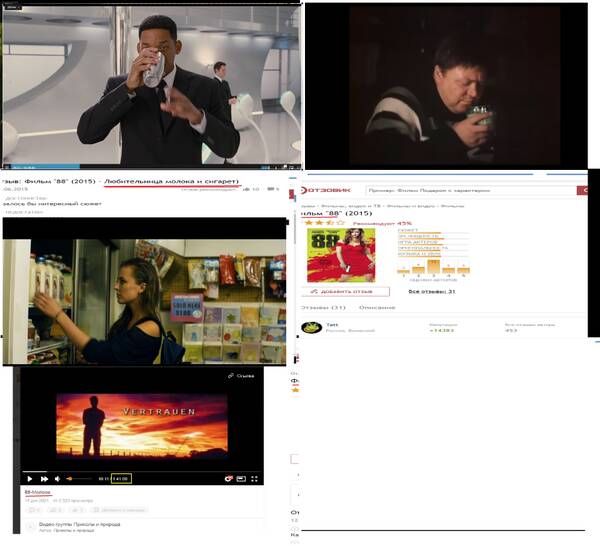
Task: Click the reviewer's frog avatar
Action: pyautogui.click(x=311, y=328)
